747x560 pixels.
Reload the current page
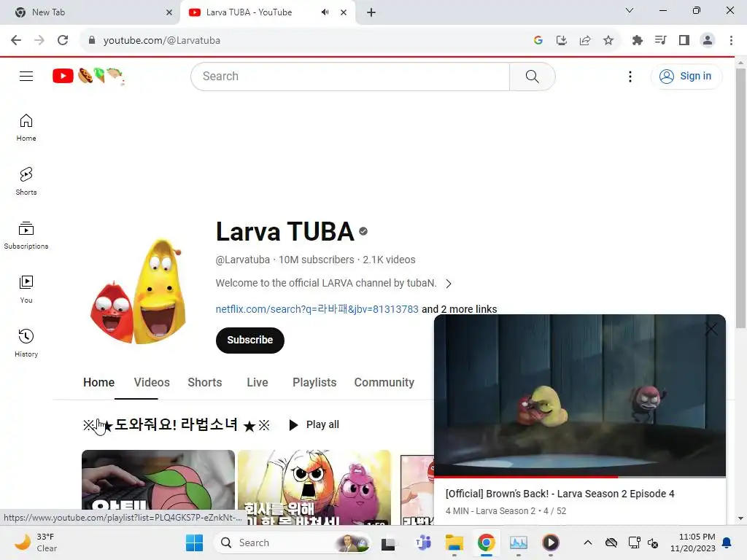point(63,40)
